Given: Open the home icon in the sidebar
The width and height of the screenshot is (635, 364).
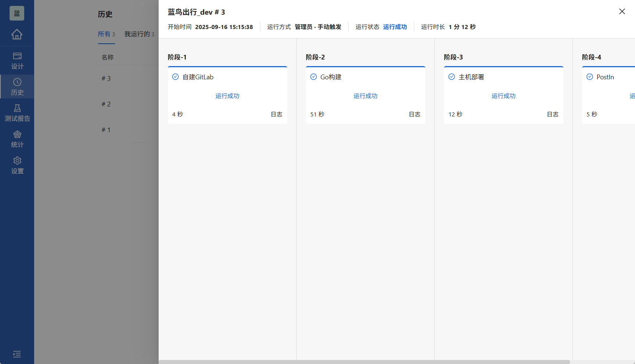Looking at the screenshot, I should coord(17,34).
